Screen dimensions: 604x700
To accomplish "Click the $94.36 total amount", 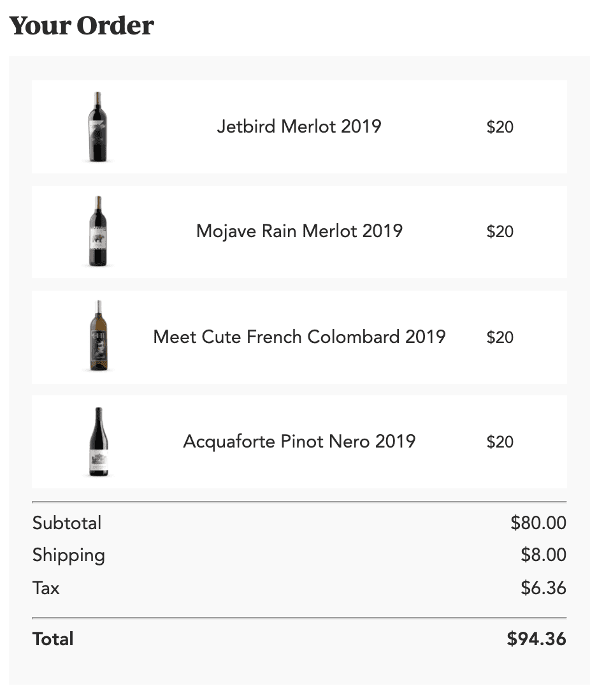I will [536, 639].
